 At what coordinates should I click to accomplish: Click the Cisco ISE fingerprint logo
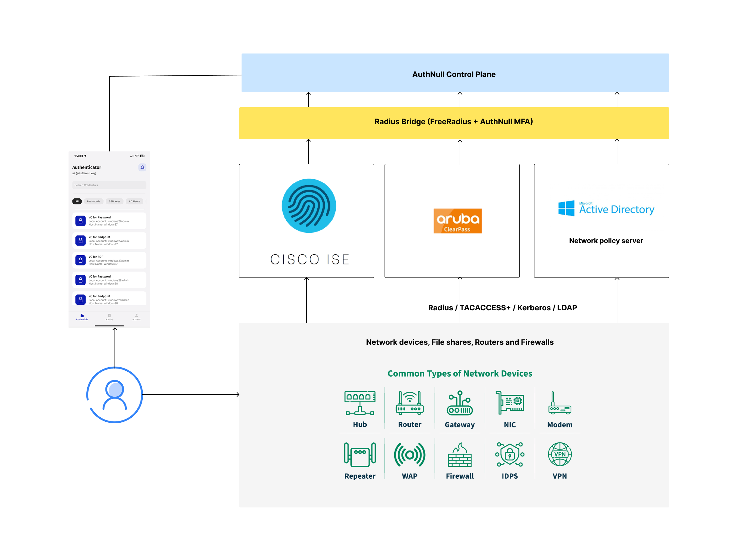[309, 206]
